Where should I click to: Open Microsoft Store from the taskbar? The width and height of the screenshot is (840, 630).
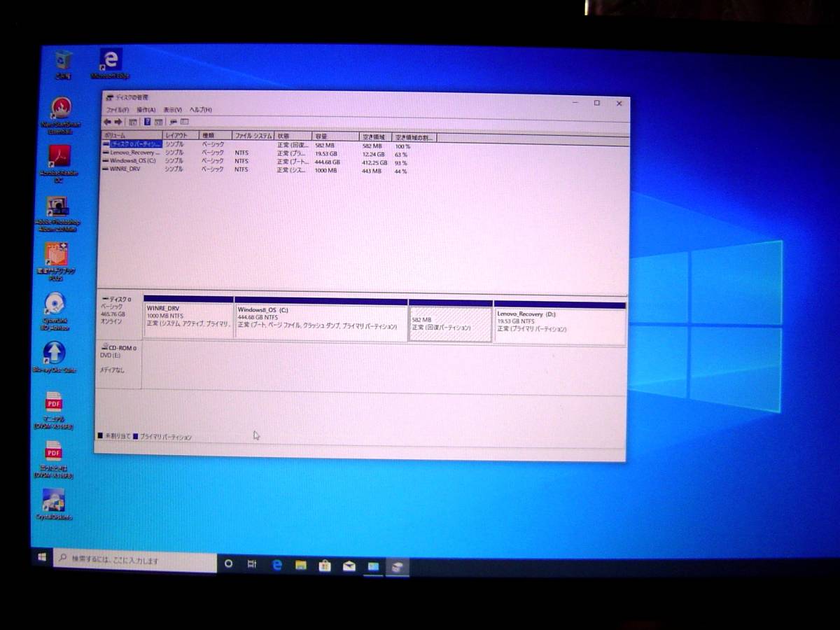[x=325, y=566]
